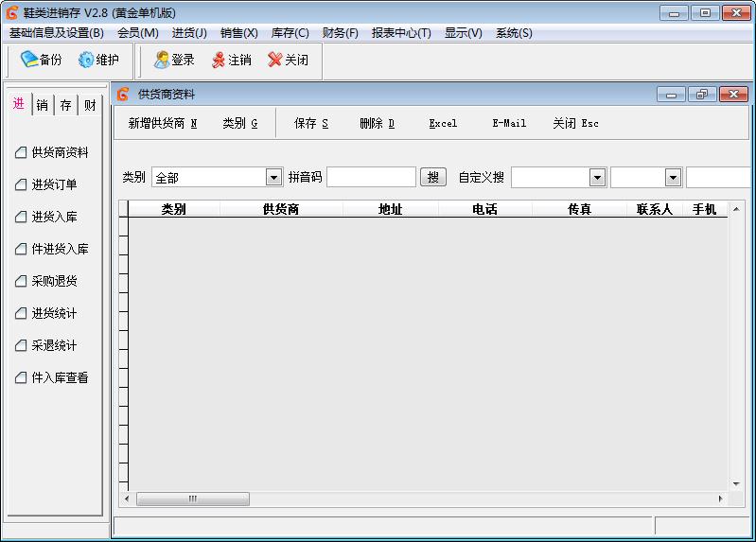Click the 手机 column header
The width and height of the screenshot is (756, 542).
pos(704,209)
